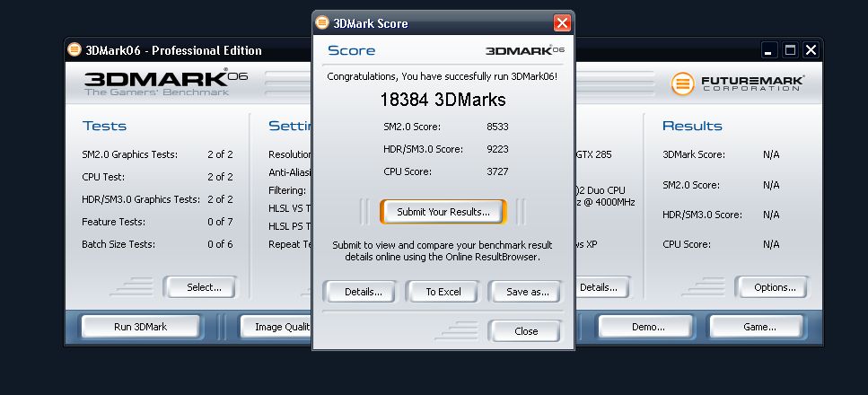Open test selection with Select... button
868x395 pixels.
point(201,287)
